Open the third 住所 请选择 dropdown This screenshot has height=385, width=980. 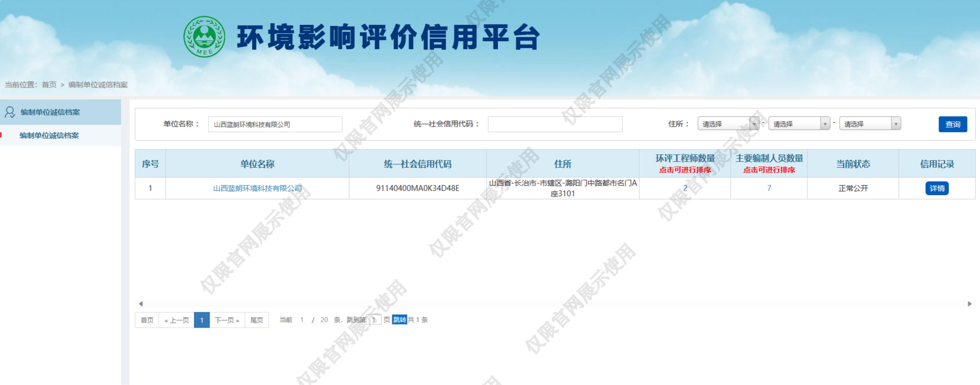pos(869,124)
